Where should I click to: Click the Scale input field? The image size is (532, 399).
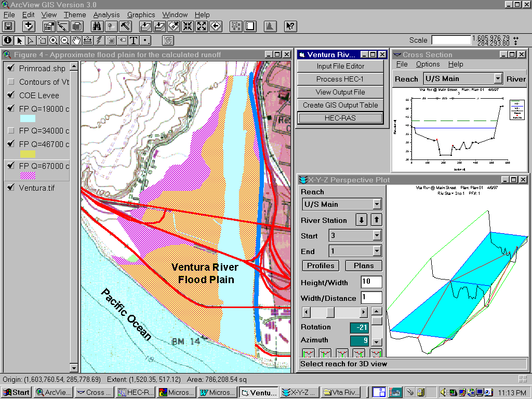tap(451, 40)
